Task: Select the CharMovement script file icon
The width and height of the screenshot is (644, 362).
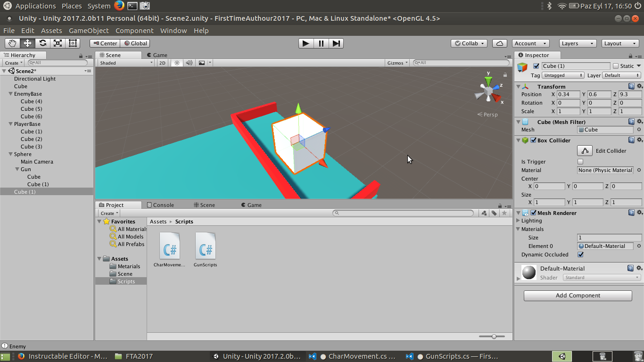Action: tap(170, 246)
